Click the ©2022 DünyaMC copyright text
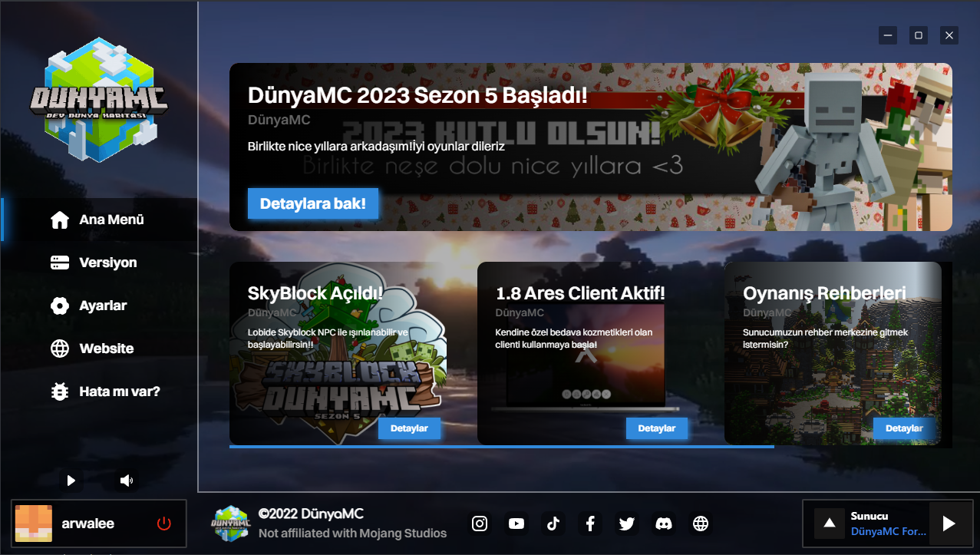 311,514
